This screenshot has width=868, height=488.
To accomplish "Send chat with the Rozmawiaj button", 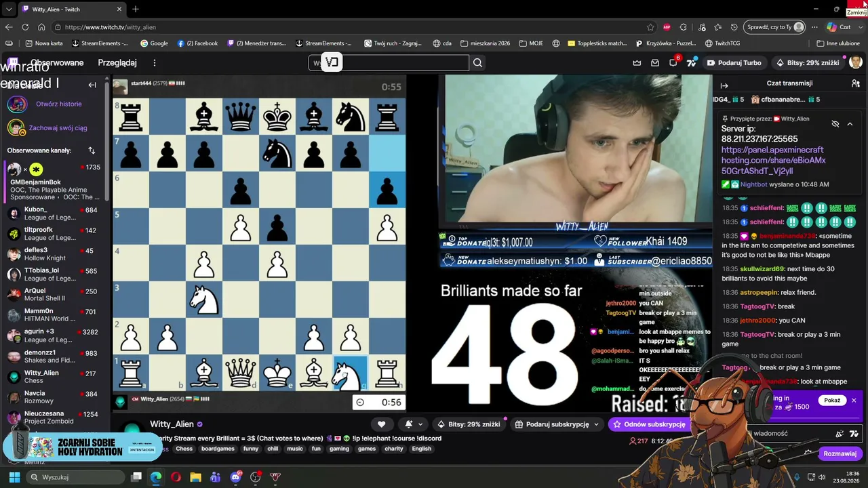I will pos(840,453).
